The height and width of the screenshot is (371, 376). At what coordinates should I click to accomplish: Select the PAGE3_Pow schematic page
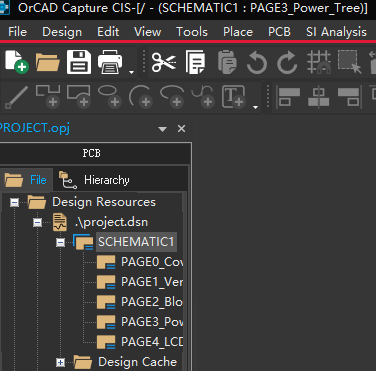click(152, 322)
